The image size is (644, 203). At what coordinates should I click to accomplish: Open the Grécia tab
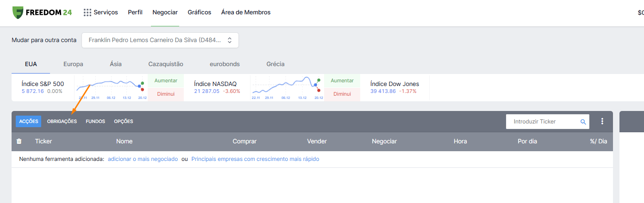(275, 64)
